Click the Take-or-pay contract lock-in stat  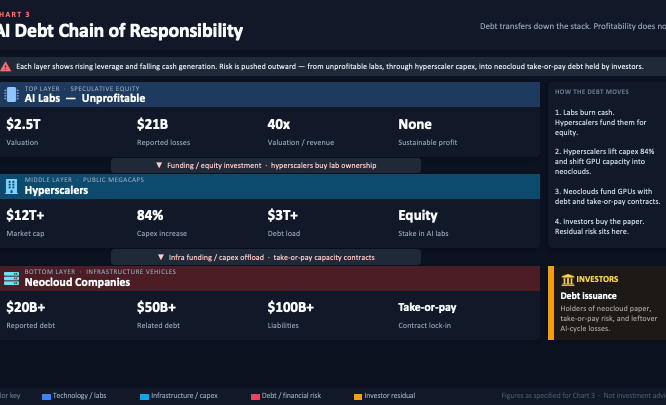(x=427, y=315)
